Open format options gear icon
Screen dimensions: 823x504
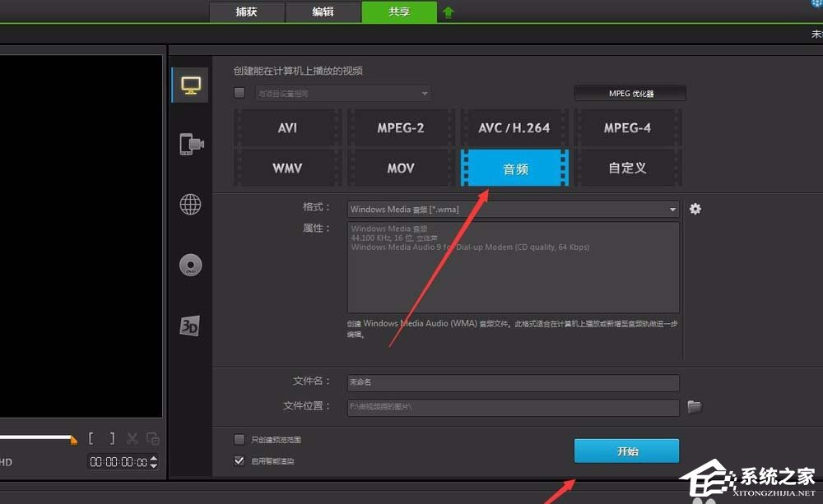tap(695, 210)
